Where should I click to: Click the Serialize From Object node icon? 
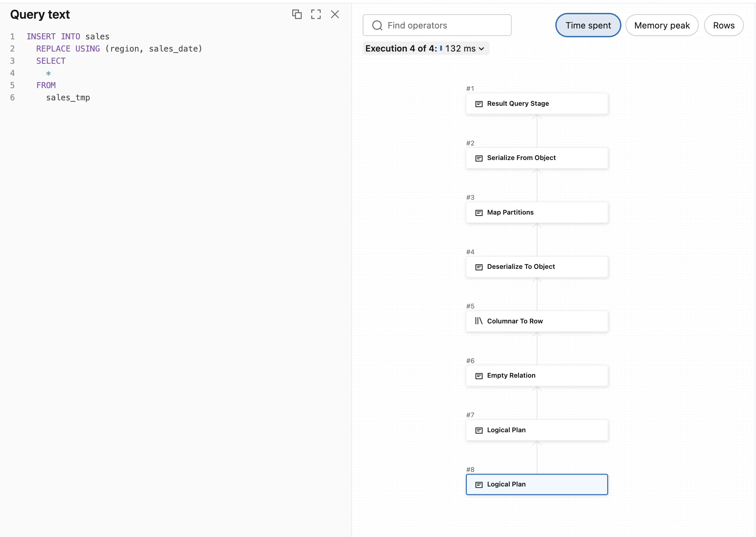pos(479,158)
